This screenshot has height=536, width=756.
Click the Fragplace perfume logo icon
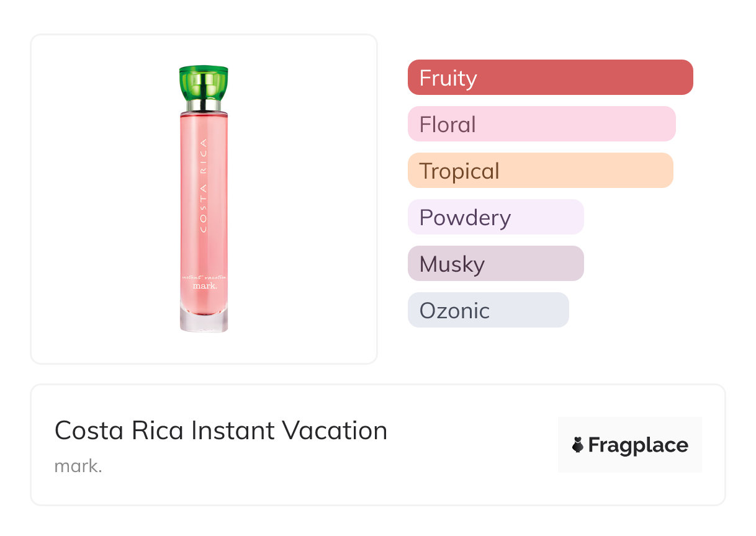pyautogui.click(x=578, y=445)
